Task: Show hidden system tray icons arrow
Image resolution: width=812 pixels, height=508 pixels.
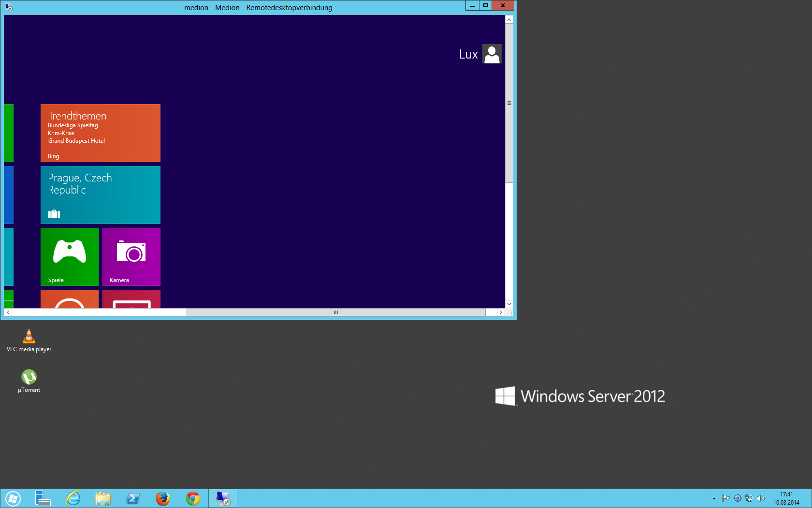Action: (714, 498)
